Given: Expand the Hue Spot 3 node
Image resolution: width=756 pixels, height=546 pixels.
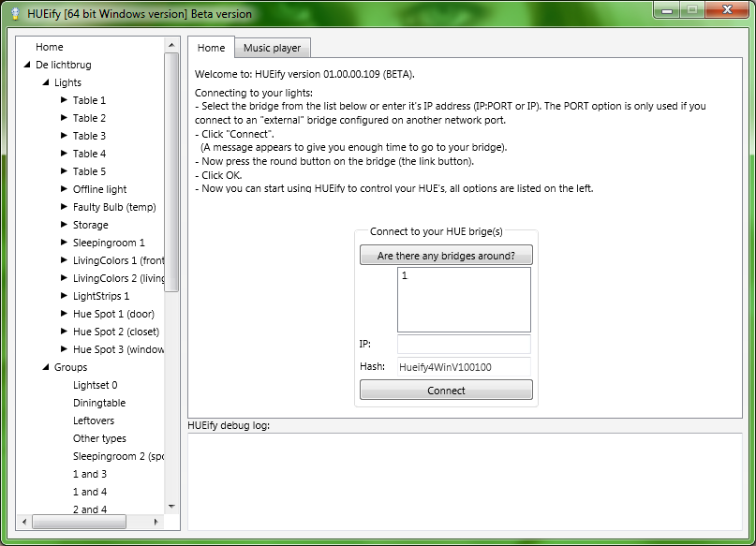Looking at the screenshot, I should [64, 349].
